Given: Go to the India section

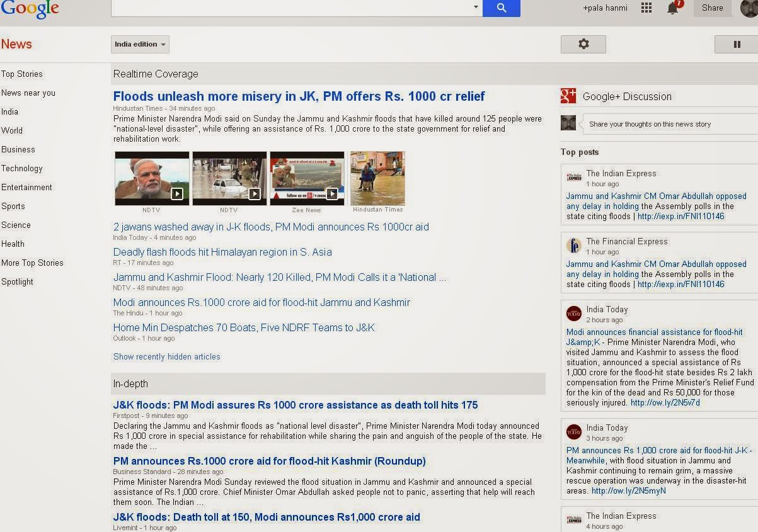Looking at the screenshot, I should coord(9,111).
